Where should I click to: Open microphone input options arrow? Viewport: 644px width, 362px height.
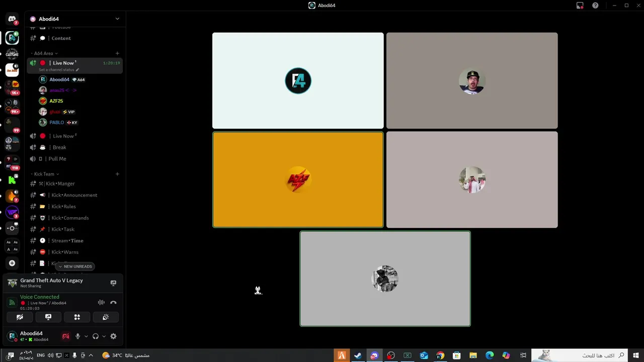pyautogui.click(x=86, y=336)
